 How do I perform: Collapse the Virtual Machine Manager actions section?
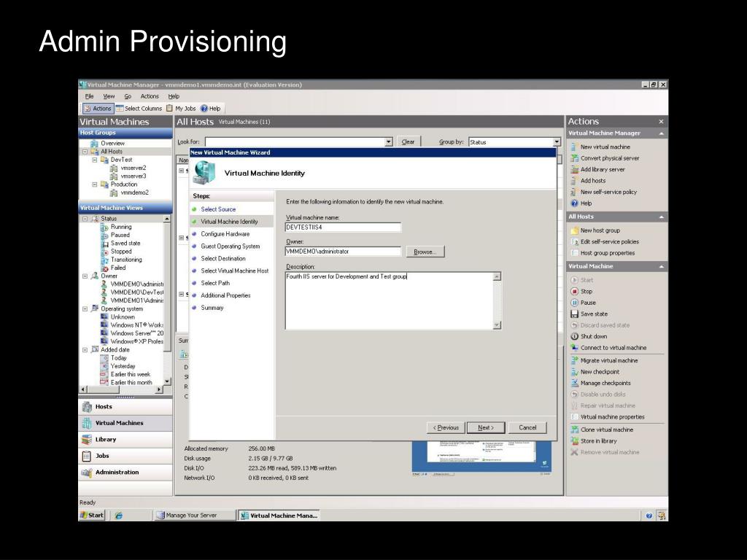[661, 134]
